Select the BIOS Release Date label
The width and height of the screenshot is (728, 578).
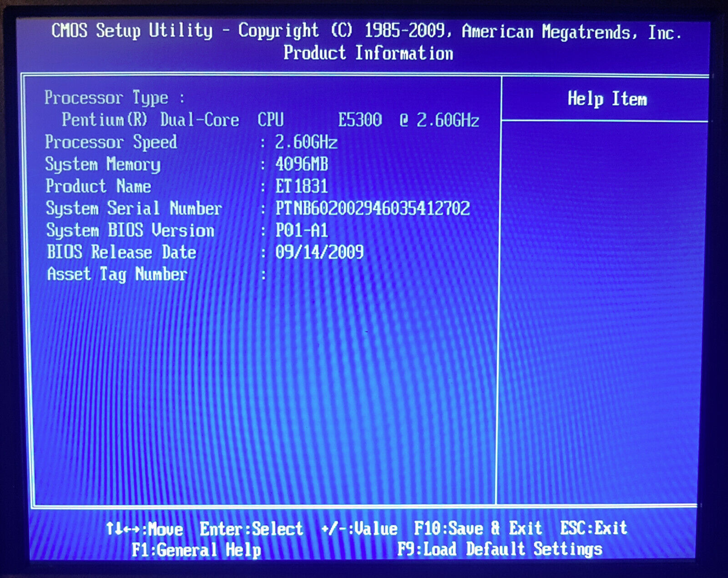(121, 252)
